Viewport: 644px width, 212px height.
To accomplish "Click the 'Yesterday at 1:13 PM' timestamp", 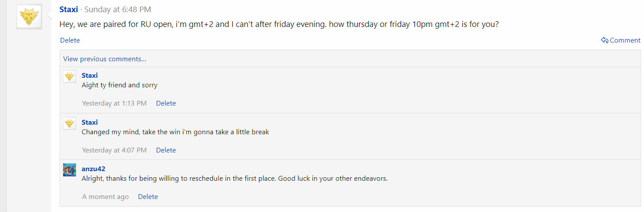I will [x=114, y=103].
